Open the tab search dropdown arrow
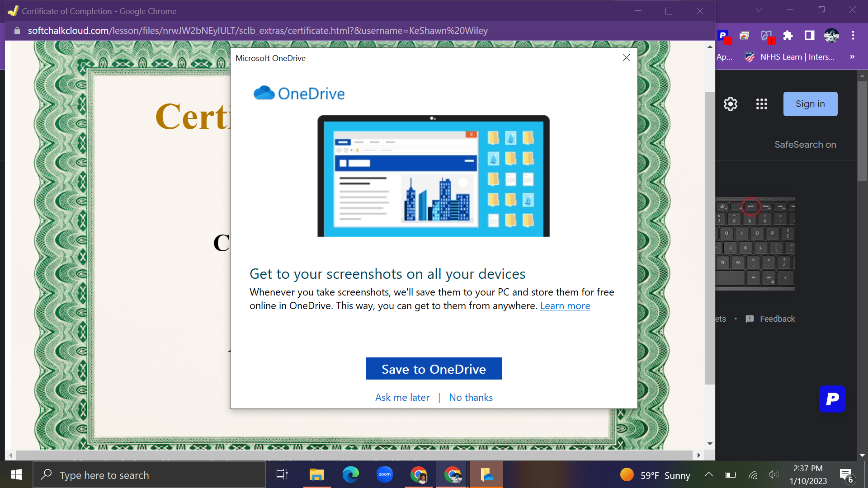868x488 pixels. click(759, 10)
